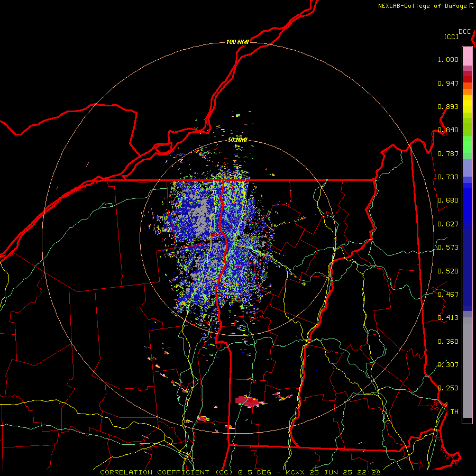This screenshot has height=476, width=476.
Task: Click the 0.253 scale value
Action: [448, 388]
